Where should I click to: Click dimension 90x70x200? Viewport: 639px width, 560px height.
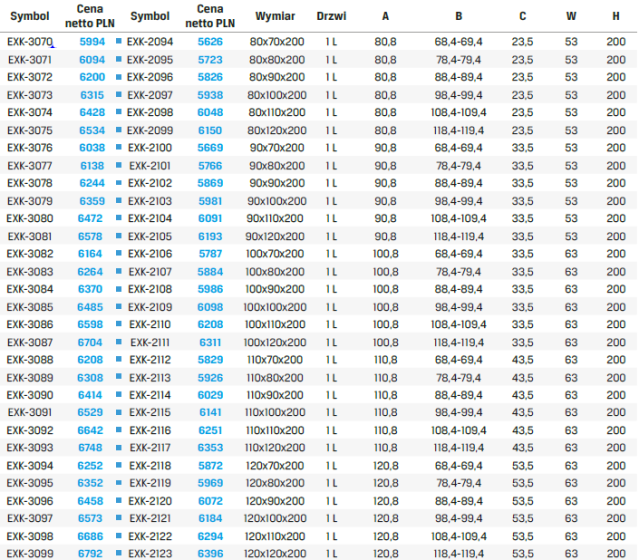click(277, 148)
